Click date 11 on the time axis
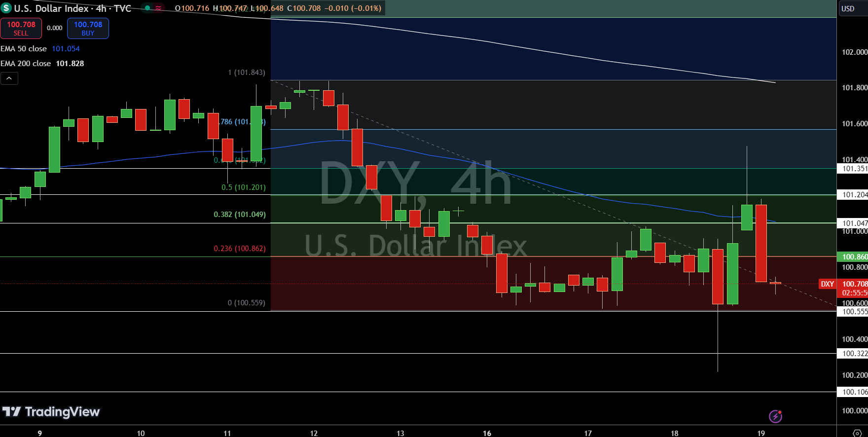The image size is (868, 437). point(227,433)
